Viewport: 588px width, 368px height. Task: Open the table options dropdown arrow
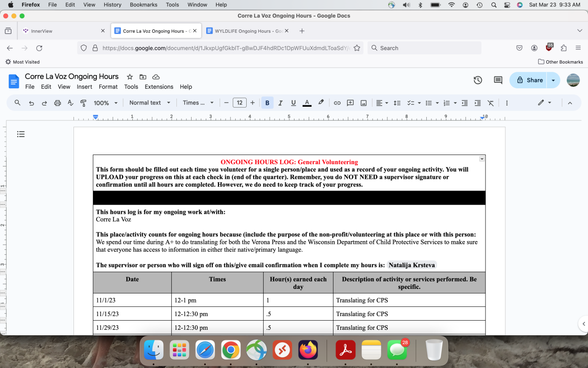(x=482, y=159)
